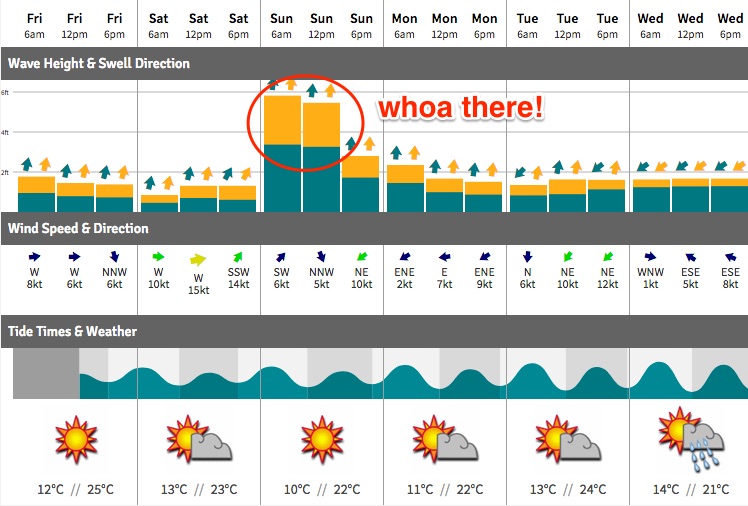
Task: Click the orange swell arrow above Mon 6am bar
Action: (414, 153)
